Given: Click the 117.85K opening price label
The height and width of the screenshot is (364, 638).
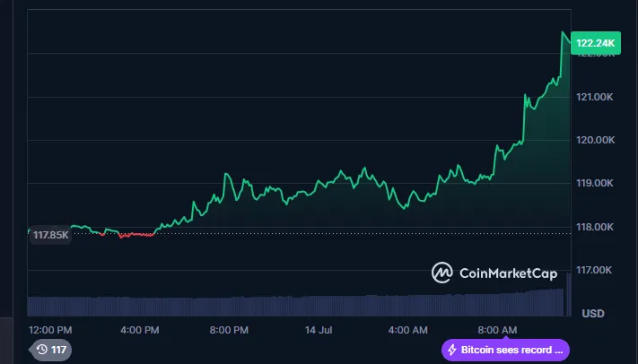Looking at the screenshot, I should coord(49,235).
